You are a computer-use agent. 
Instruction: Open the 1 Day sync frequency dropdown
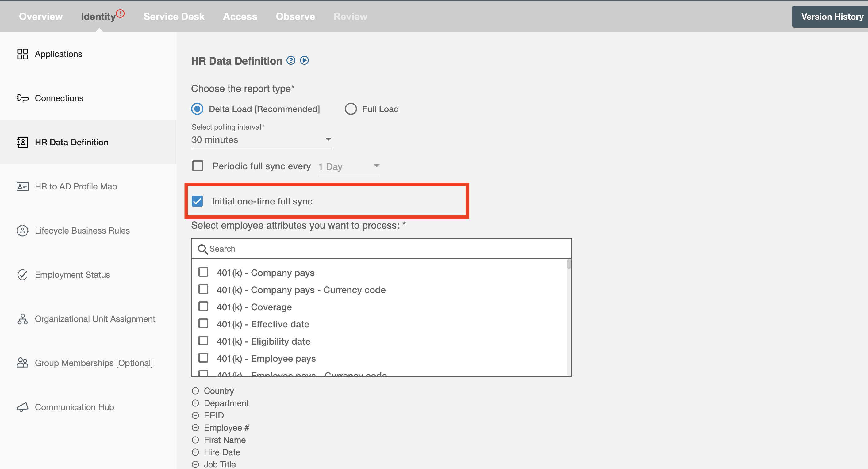point(349,166)
